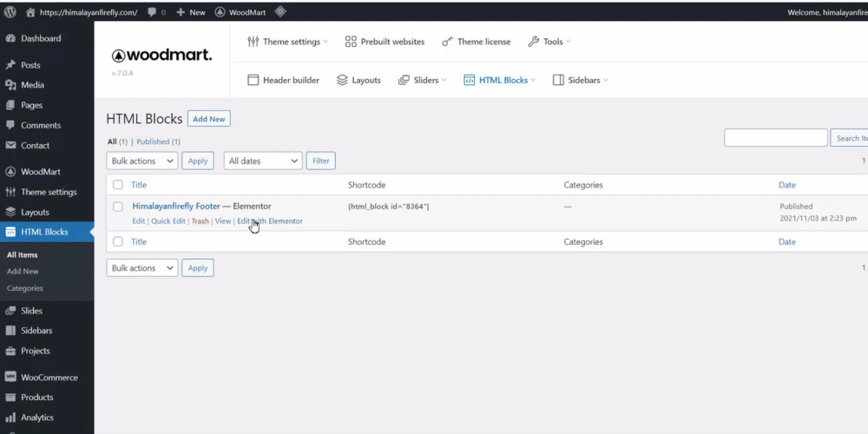Click the Add New button
This screenshot has width=868, height=434.
click(208, 119)
